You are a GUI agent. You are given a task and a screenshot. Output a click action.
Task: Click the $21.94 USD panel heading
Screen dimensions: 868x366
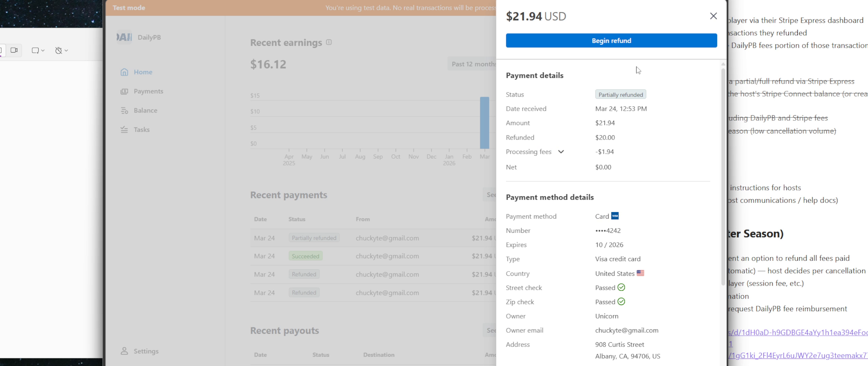(x=536, y=16)
